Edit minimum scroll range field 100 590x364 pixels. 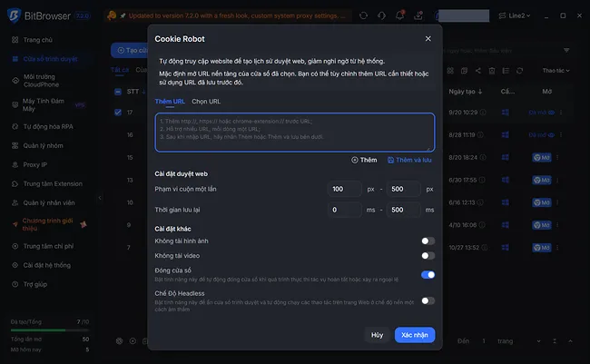(x=345, y=189)
